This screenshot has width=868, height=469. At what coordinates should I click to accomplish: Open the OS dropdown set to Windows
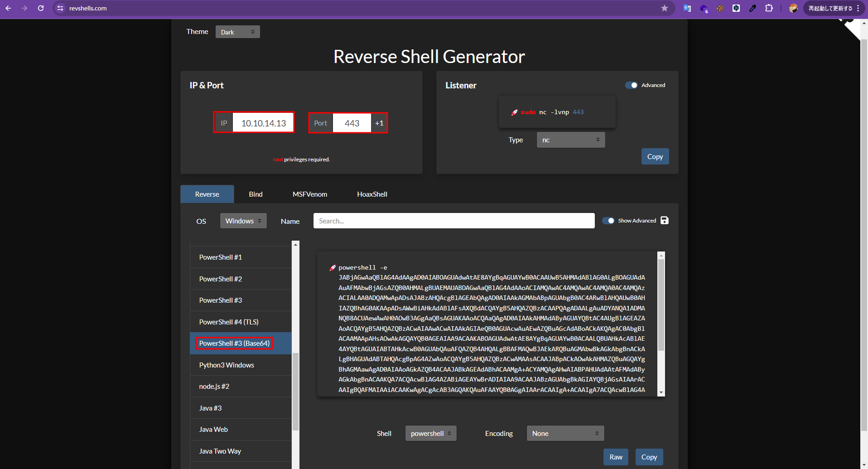click(x=243, y=221)
